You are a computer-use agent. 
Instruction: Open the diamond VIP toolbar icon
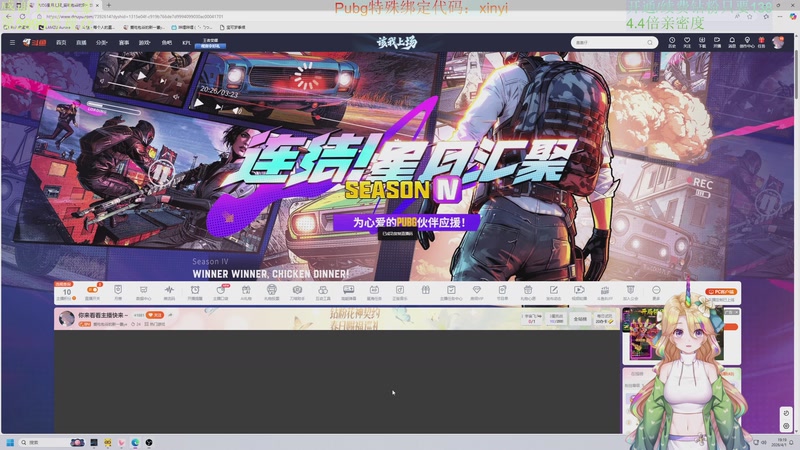pos(477,292)
